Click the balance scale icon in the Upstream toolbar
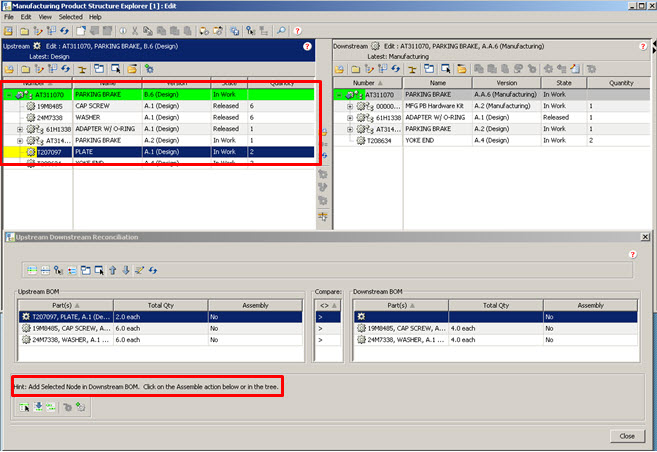The width and height of the screenshot is (657, 452). [x=82, y=69]
